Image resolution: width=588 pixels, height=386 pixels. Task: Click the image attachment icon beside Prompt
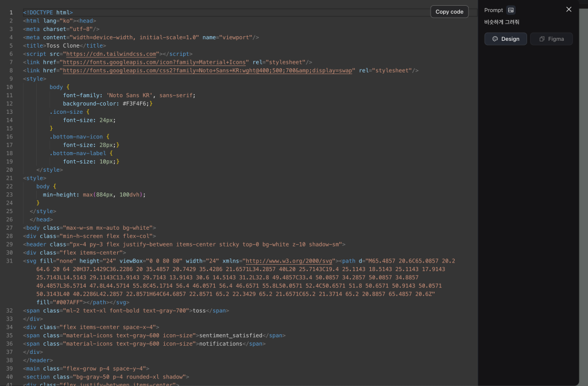click(x=511, y=10)
